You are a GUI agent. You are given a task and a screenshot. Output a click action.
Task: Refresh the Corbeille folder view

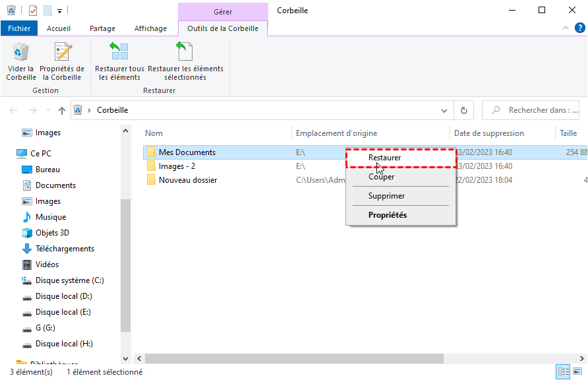464,110
